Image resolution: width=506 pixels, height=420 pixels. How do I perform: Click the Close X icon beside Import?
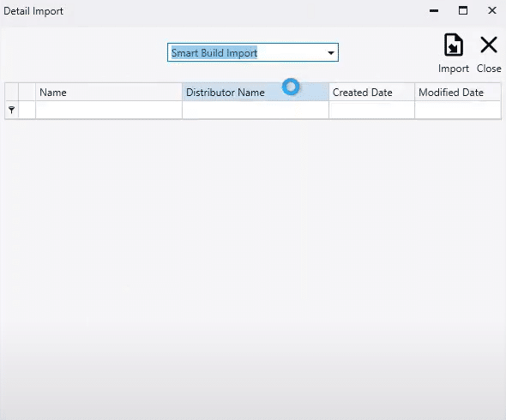[x=489, y=45]
